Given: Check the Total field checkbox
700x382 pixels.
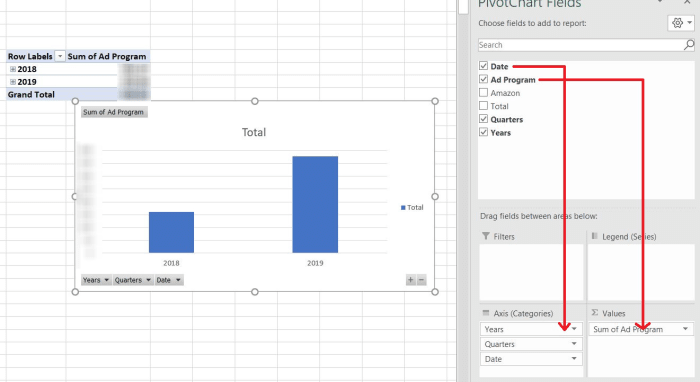Looking at the screenshot, I should [483, 106].
